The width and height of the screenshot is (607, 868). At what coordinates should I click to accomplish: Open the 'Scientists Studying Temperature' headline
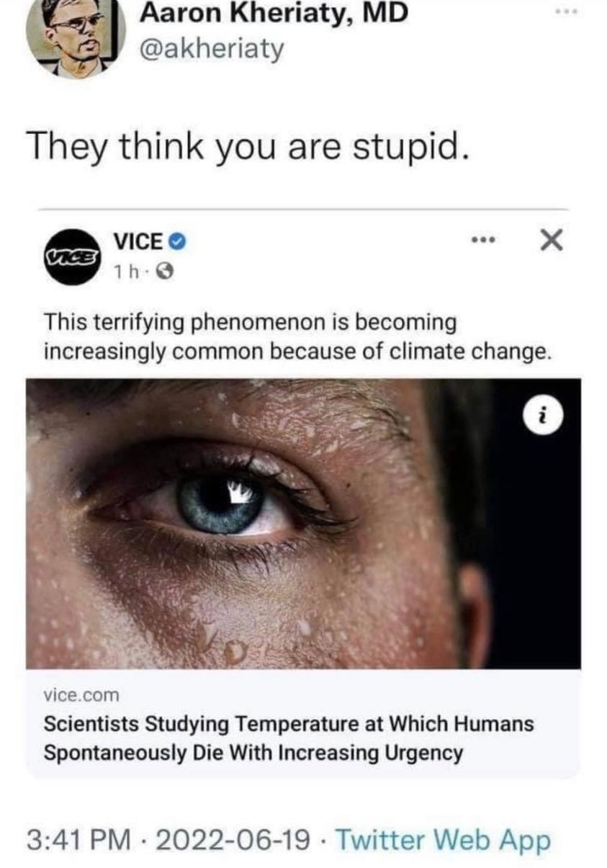[289, 738]
